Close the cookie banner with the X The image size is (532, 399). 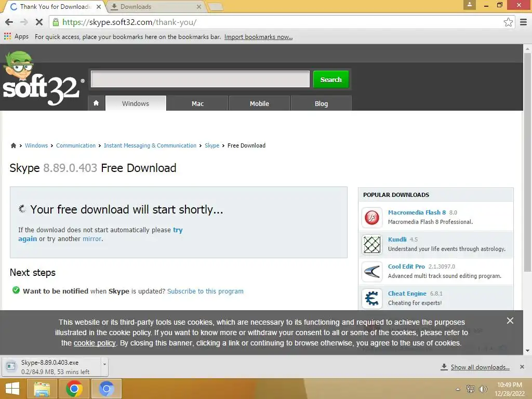point(510,321)
